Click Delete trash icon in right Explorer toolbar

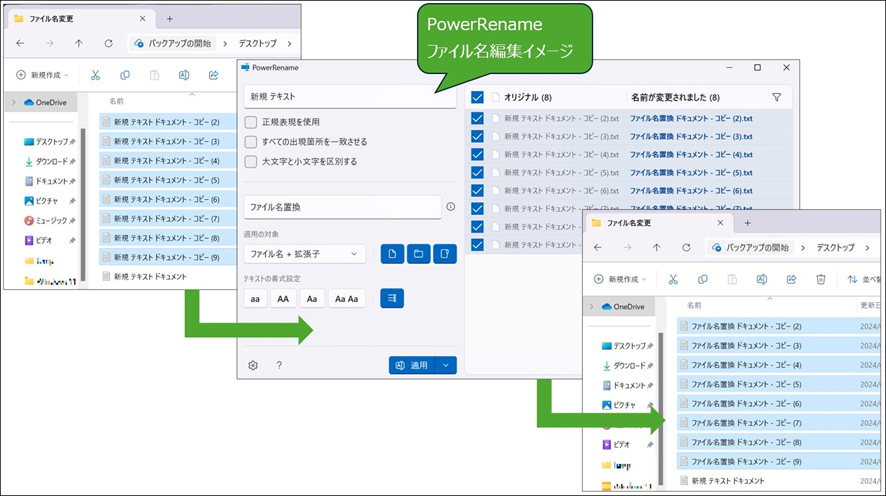821,279
